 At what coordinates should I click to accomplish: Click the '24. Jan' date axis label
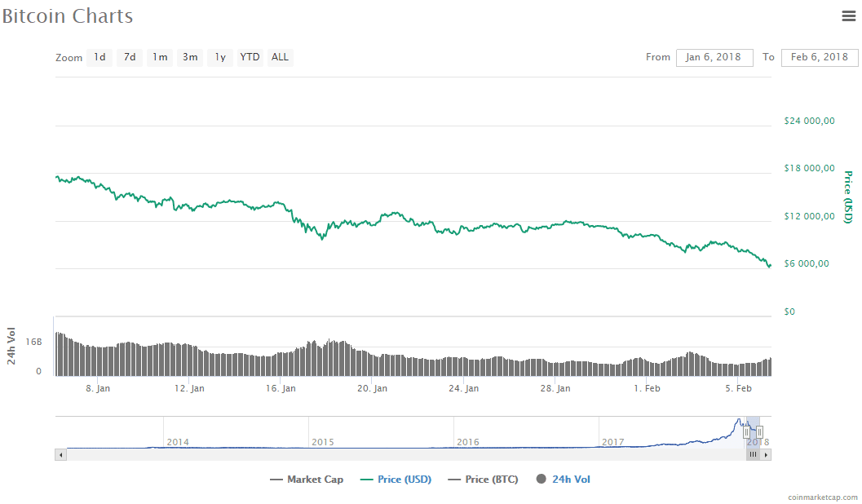463,388
